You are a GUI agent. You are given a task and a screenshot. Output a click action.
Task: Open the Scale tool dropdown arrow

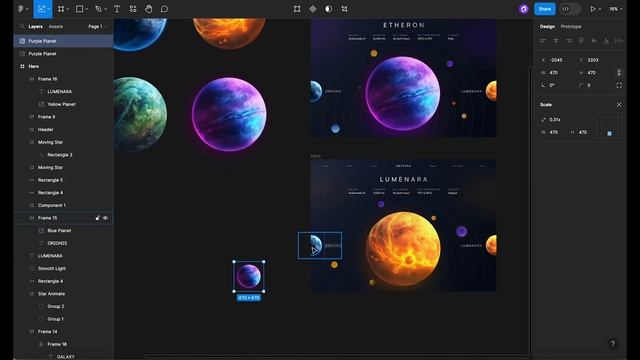49,9
